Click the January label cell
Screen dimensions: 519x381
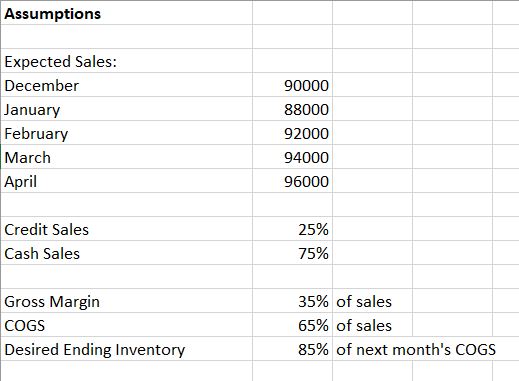(x=127, y=109)
